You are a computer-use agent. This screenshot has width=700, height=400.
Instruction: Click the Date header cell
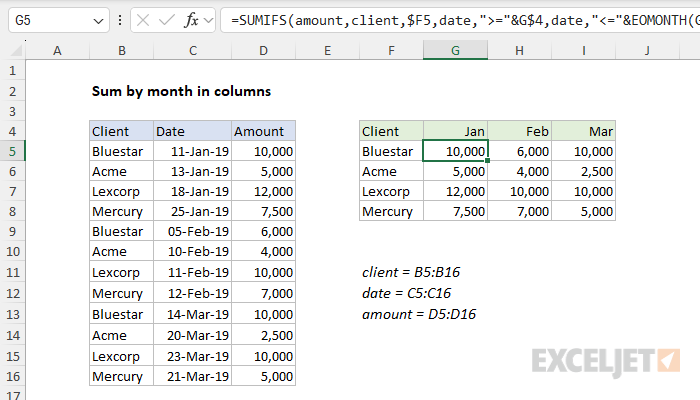(192, 131)
